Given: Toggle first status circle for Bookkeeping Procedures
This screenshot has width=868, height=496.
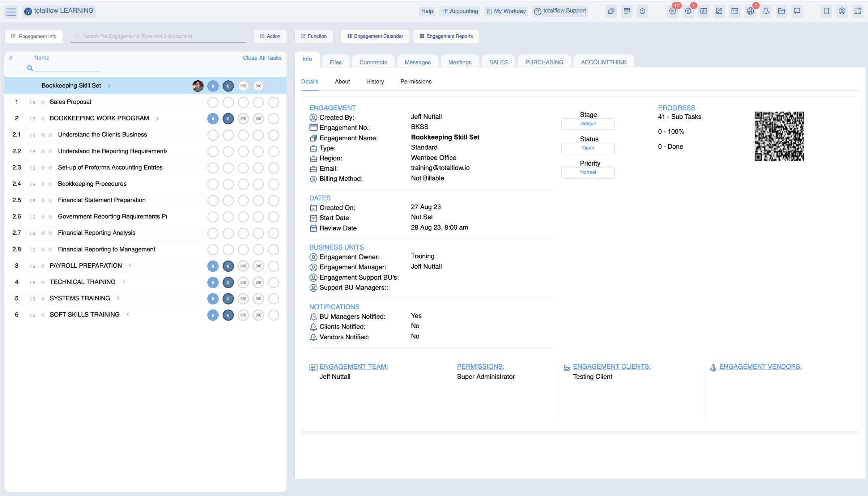Looking at the screenshot, I should tap(213, 184).
